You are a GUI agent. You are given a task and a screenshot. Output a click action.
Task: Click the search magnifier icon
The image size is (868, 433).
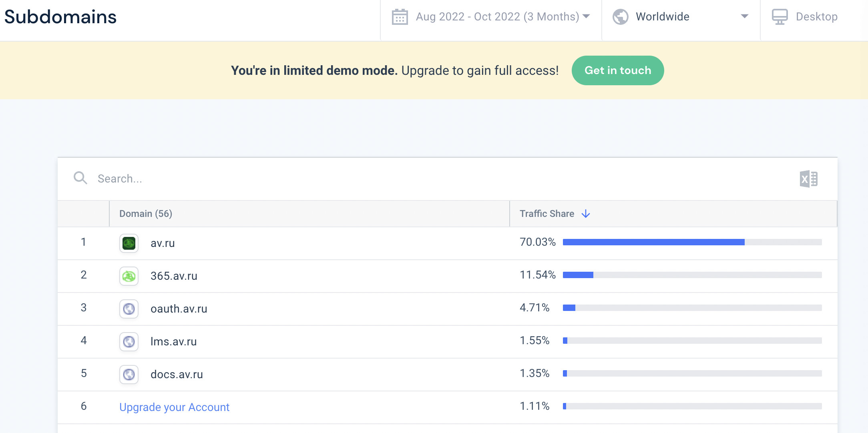80,178
